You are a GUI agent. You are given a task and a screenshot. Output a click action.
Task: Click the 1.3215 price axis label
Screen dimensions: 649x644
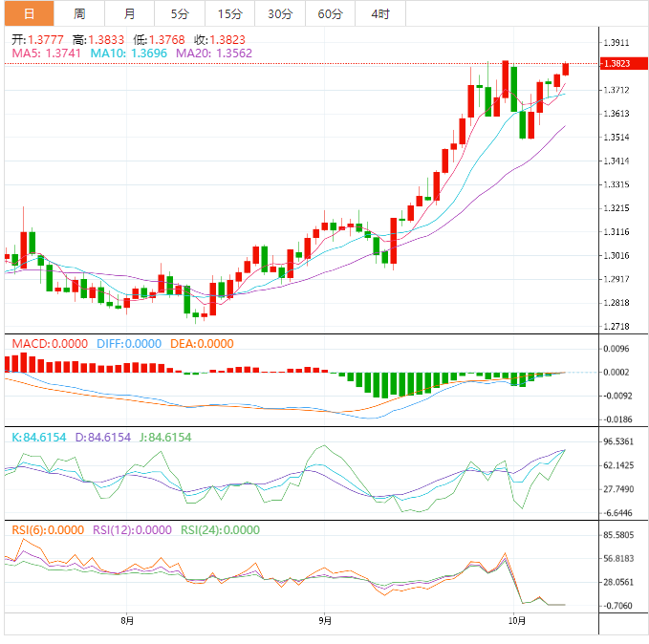[x=617, y=207]
